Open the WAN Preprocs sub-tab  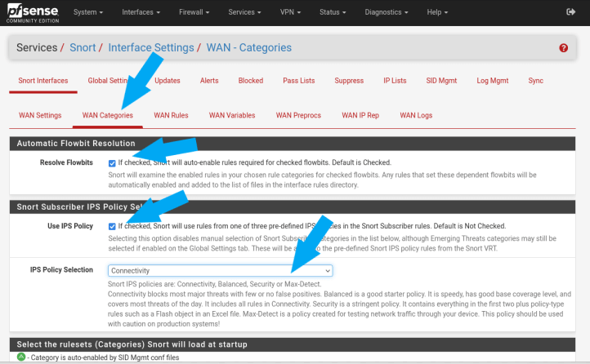coord(298,115)
